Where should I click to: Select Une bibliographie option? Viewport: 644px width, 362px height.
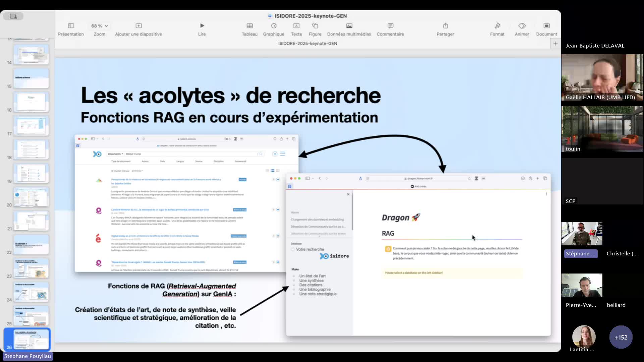point(315,289)
